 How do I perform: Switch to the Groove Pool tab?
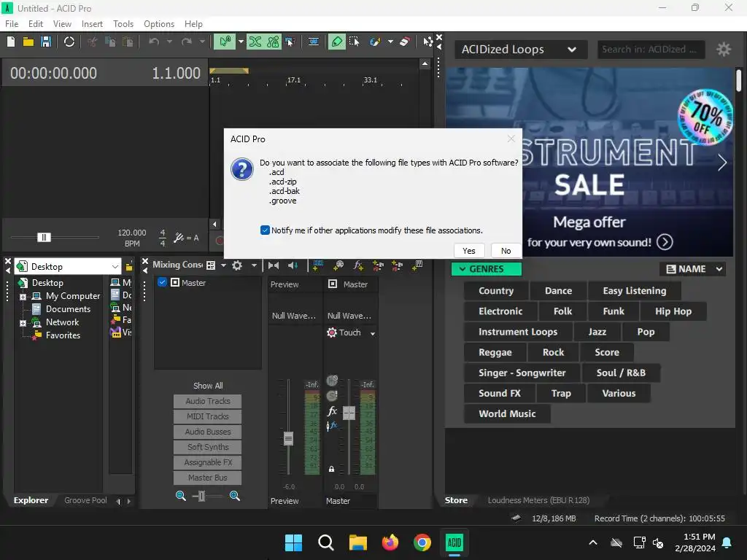86,500
